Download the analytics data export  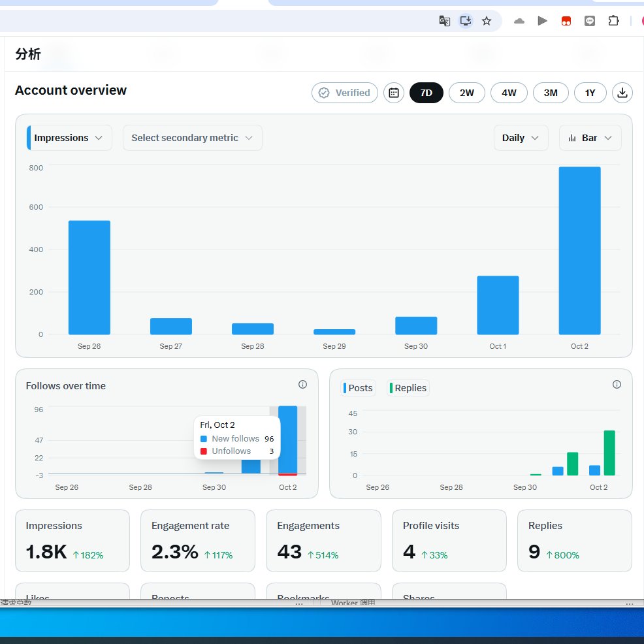[622, 93]
